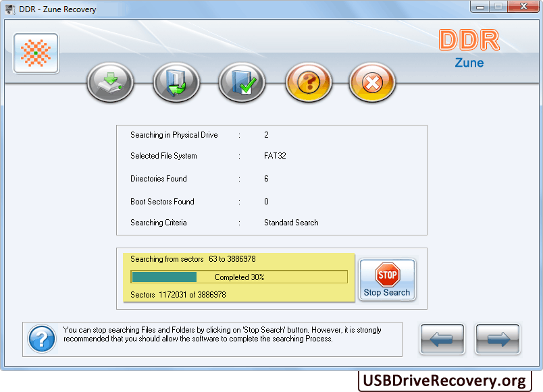Click the orange starburst logo icon

(x=36, y=53)
